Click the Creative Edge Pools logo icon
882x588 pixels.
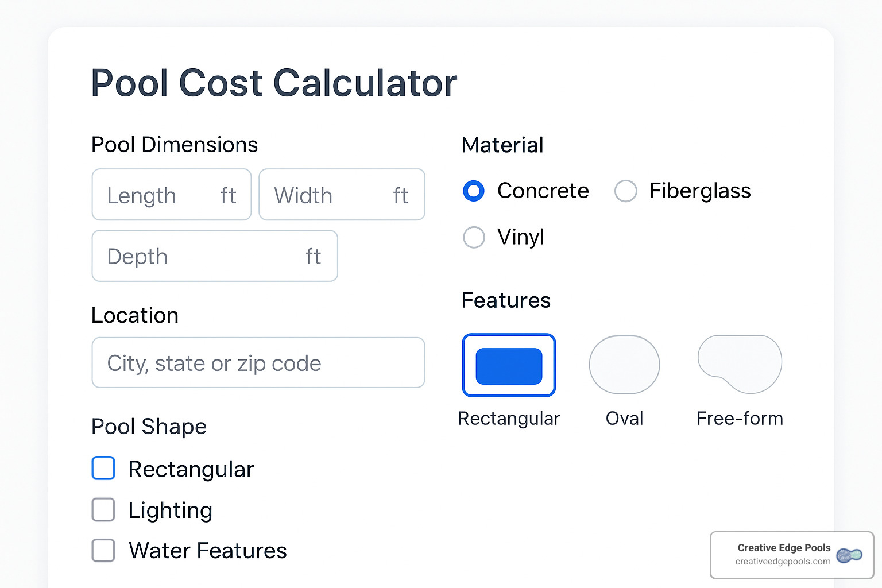point(848,555)
